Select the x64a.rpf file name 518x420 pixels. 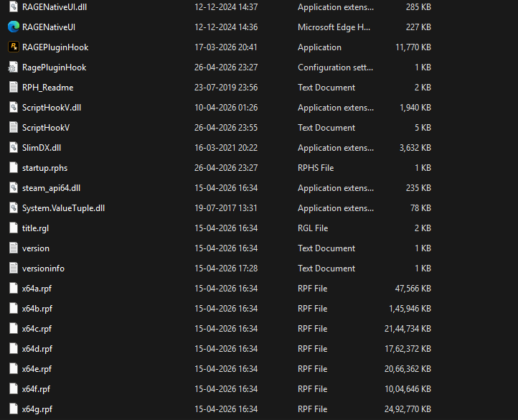tap(37, 289)
